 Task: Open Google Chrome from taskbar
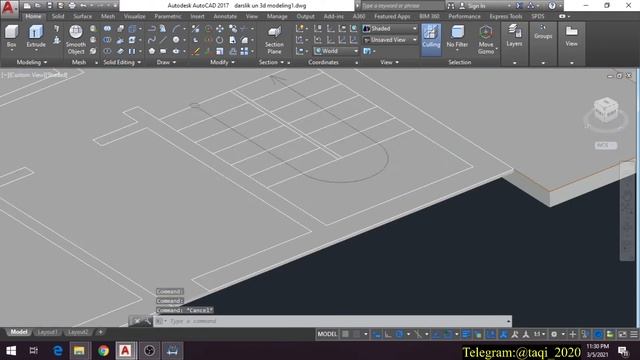pyautogui.click(x=103, y=351)
